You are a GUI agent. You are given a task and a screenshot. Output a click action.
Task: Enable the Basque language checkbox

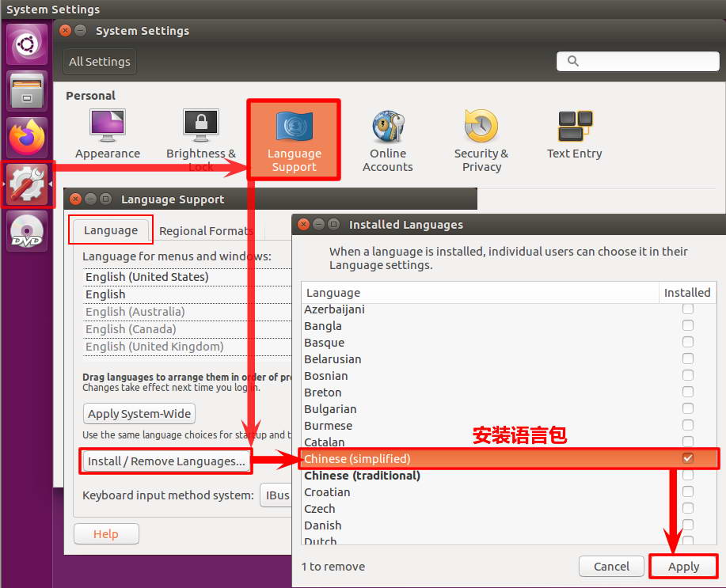click(x=687, y=342)
